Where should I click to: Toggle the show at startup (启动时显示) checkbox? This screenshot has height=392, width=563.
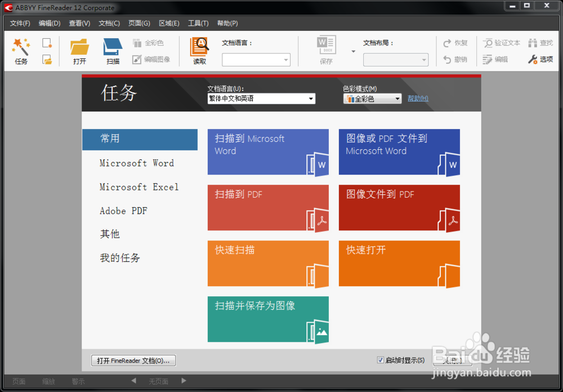coord(380,360)
